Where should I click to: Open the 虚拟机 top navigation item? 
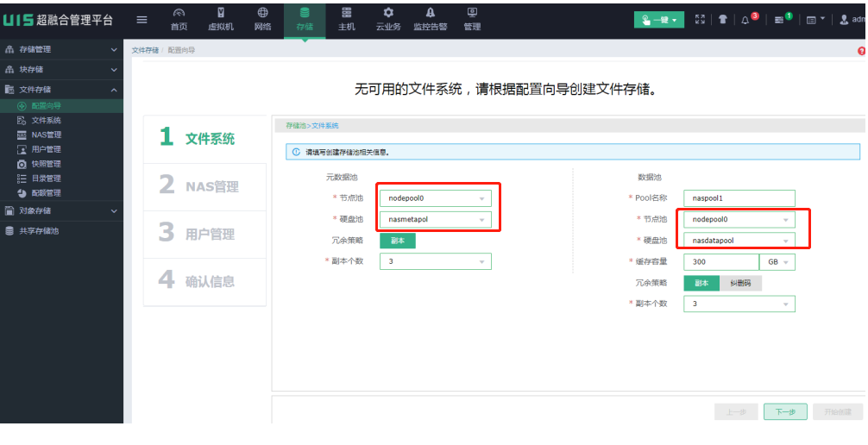[x=221, y=20]
